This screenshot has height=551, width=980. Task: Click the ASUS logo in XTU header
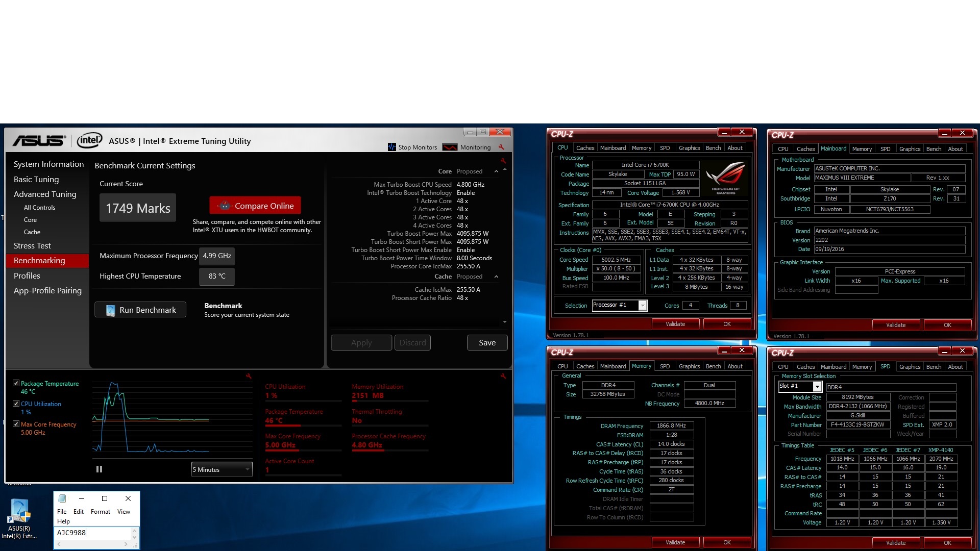(39, 140)
